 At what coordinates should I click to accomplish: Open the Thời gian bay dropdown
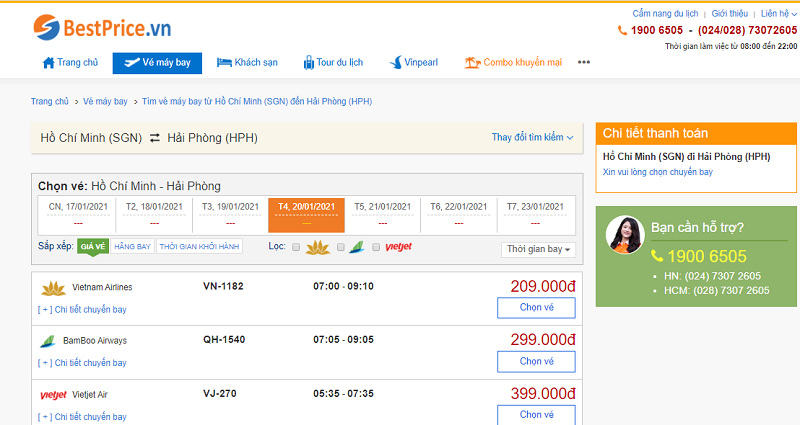[x=538, y=249]
